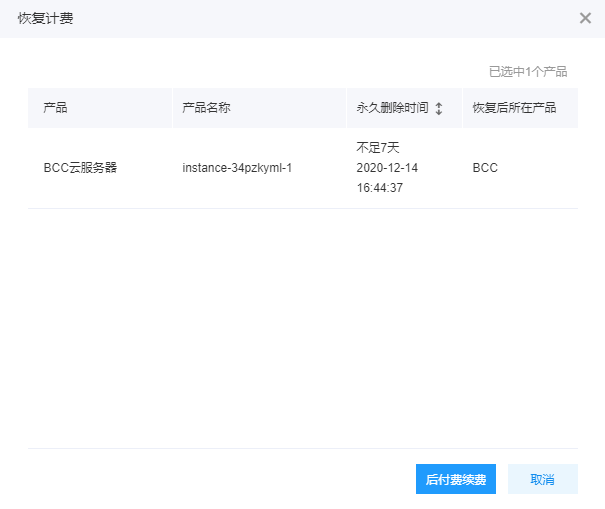Close the 恢复计费 dialog with the X icon
Screen dimensions: 605x509
585,18
